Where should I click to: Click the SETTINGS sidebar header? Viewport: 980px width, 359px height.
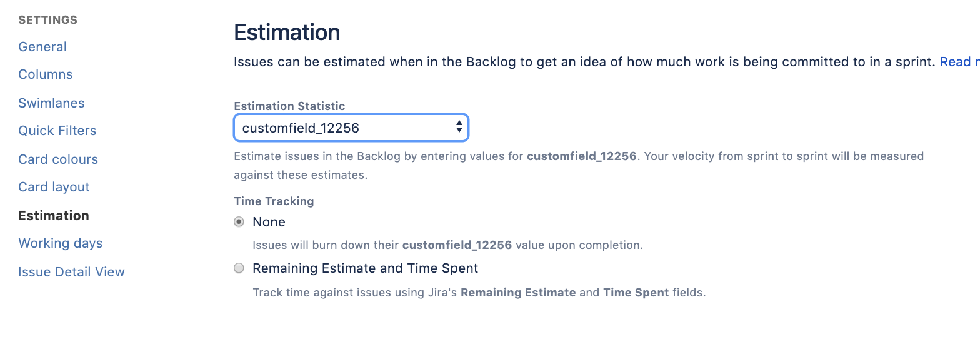coord(48,20)
